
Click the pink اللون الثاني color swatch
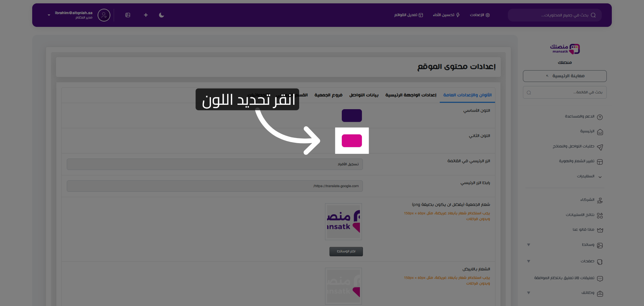[352, 141]
